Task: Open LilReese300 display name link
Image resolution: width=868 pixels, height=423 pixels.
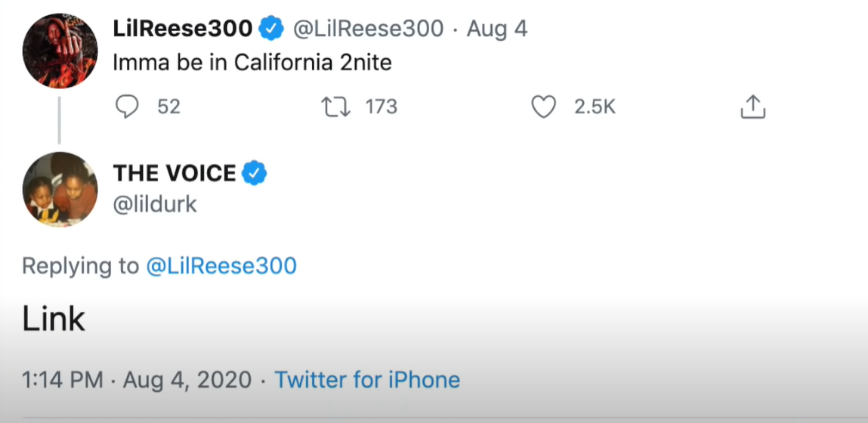Action: click(182, 29)
